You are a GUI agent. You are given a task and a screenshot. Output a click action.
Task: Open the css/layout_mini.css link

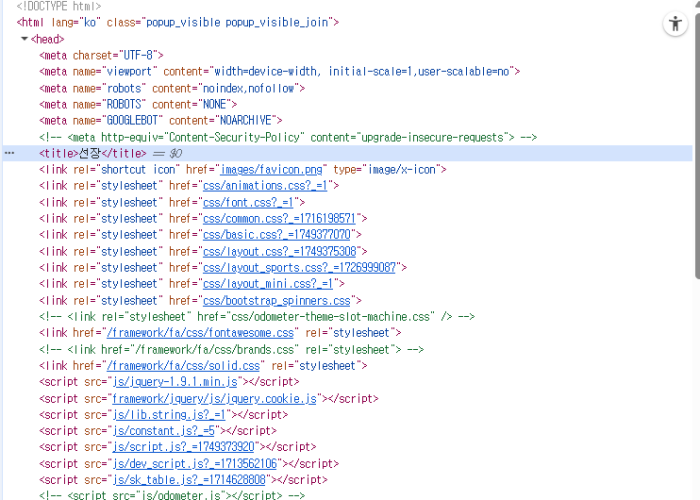[x=268, y=284]
